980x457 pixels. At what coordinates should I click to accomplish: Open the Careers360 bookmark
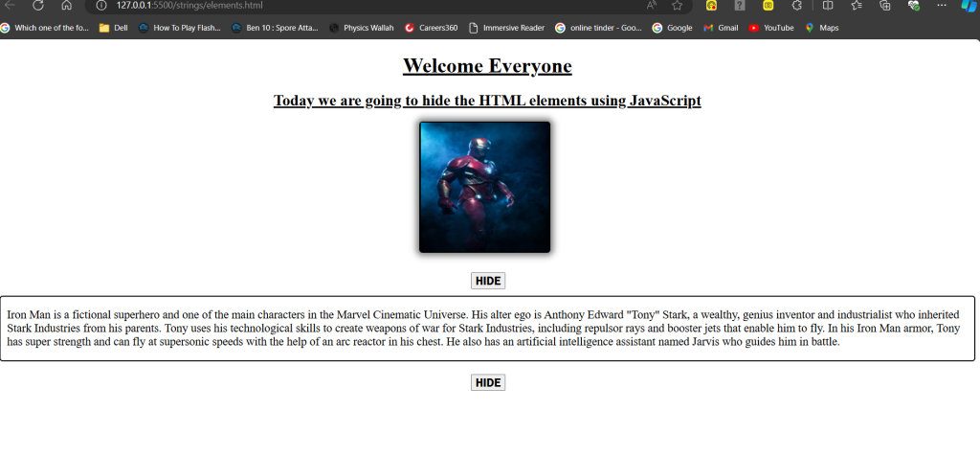(x=432, y=28)
